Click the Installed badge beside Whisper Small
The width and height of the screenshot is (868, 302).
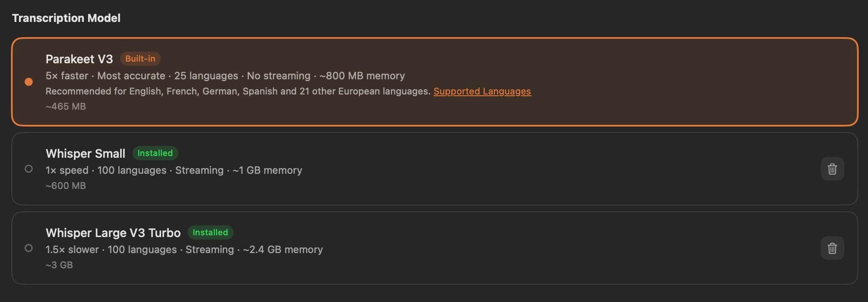(155, 153)
